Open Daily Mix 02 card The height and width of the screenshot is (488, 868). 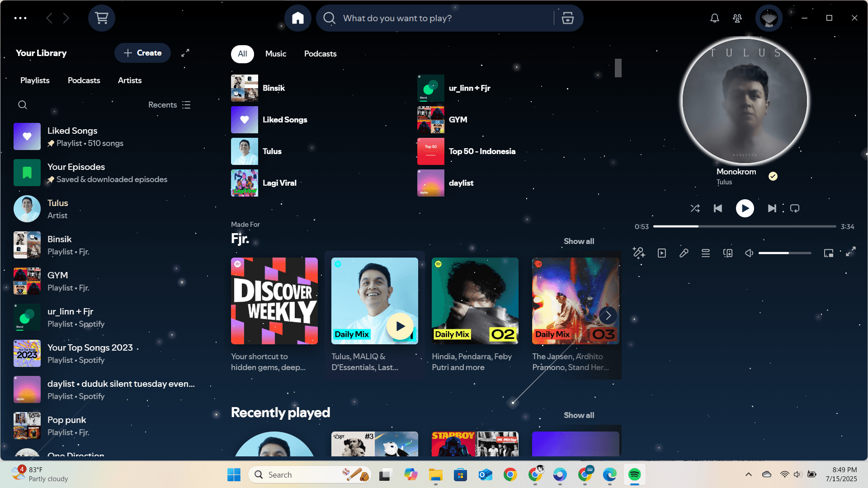pos(475,315)
